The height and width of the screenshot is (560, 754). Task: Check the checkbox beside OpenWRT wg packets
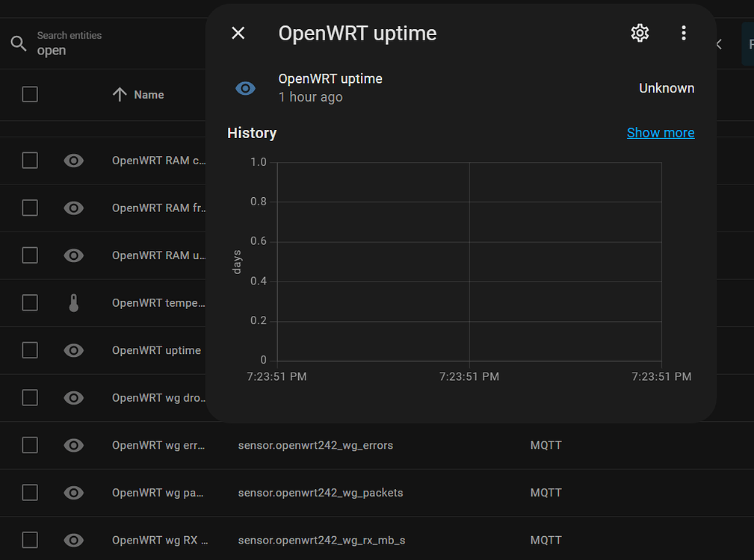click(29, 493)
